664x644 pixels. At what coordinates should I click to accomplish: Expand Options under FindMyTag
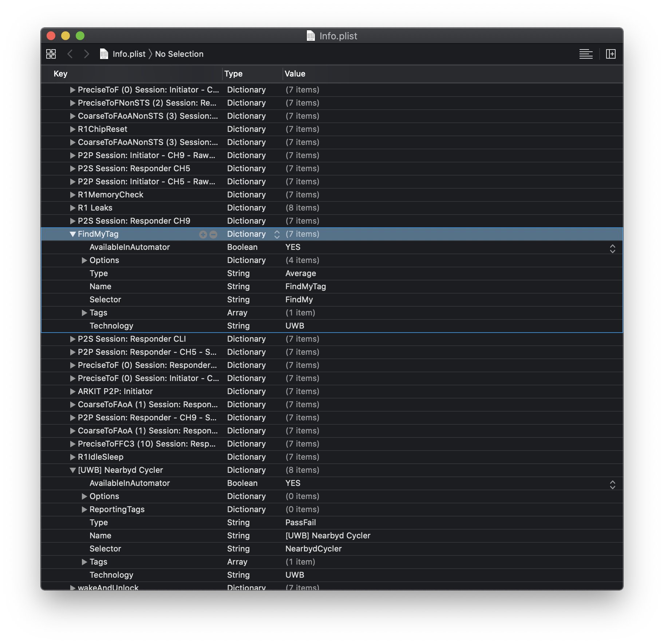(84, 260)
